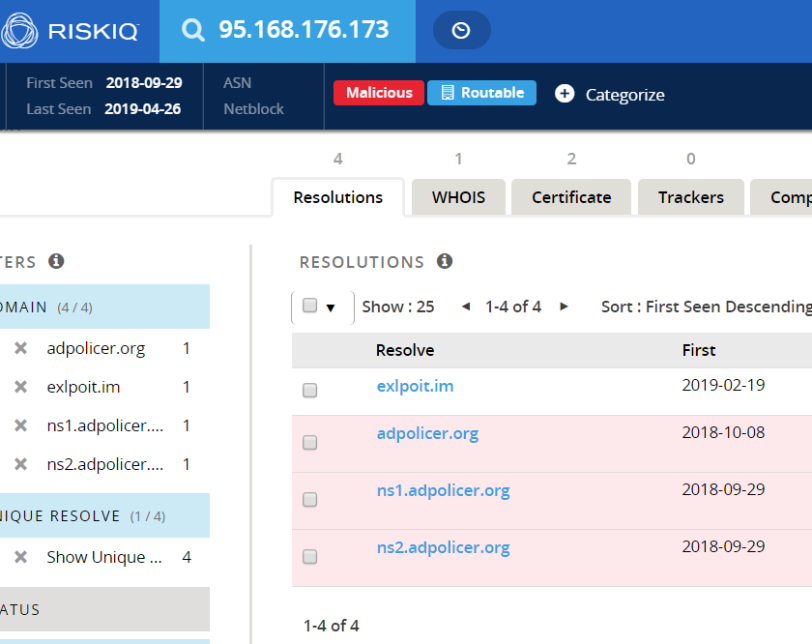Collapse the Unique Resolve filter section
The height and width of the screenshot is (644, 812).
pyautogui.click(x=104, y=515)
